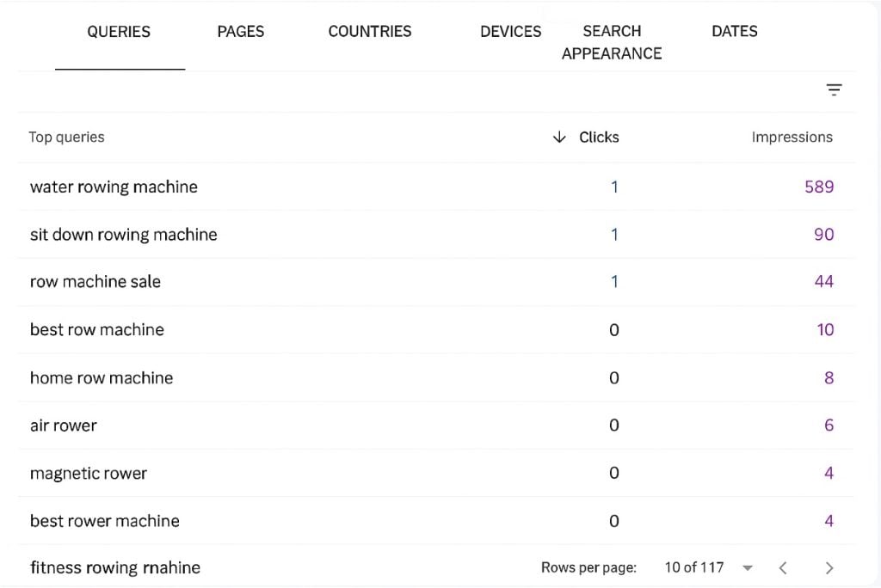
Task: Select the 'best row machine' query
Action: [96, 329]
